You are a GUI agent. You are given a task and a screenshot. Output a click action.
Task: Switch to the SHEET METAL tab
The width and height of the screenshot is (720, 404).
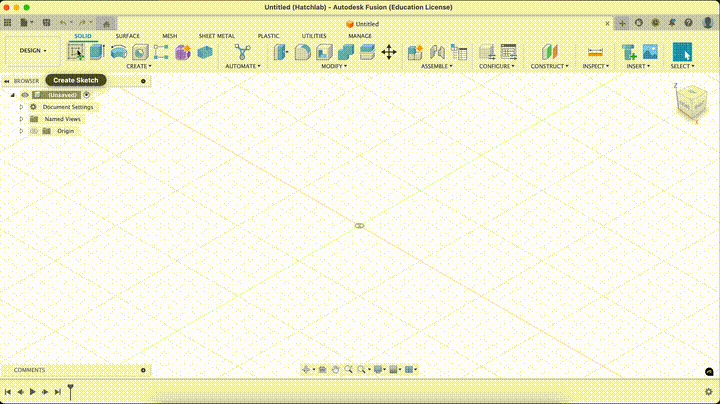coord(217,36)
